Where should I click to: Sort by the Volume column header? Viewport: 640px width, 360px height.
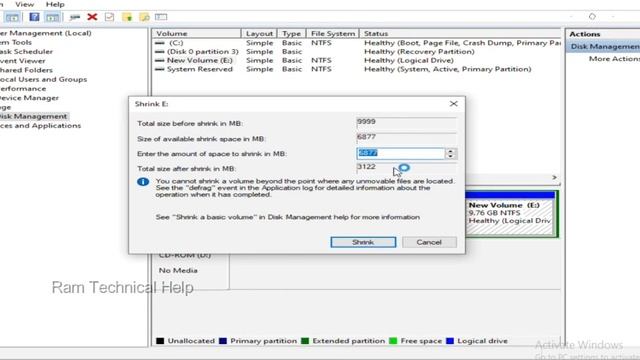pyautogui.click(x=197, y=33)
